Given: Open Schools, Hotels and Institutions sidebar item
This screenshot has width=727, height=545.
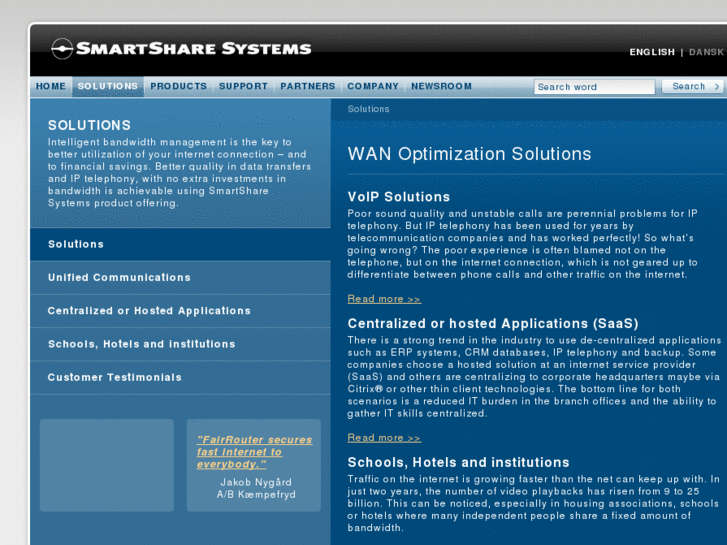Looking at the screenshot, I should click(141, 344).
